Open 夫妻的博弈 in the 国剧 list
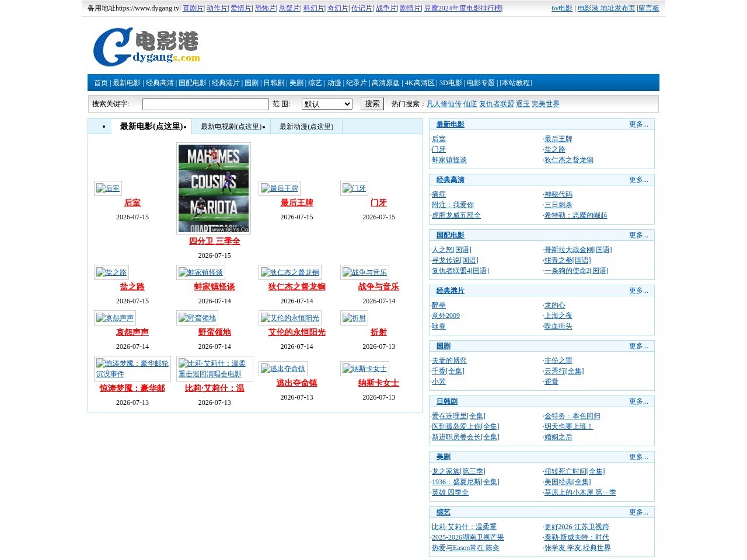 (449, 360)
